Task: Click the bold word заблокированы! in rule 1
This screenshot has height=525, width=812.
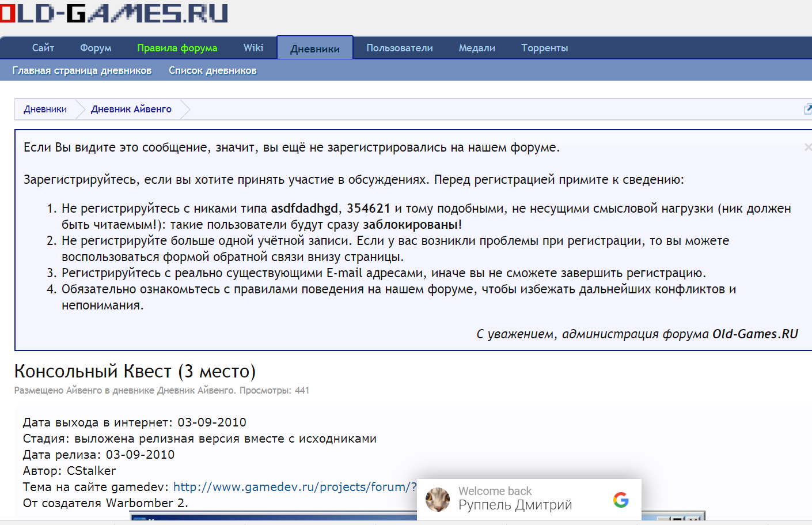Action: [x=412, y=225]
